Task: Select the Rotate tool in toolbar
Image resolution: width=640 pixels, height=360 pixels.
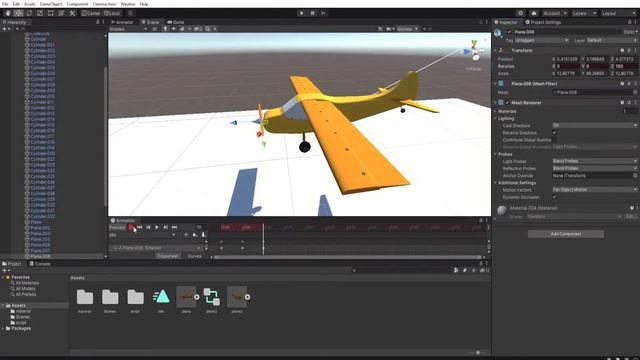Action: pos(29,13)
